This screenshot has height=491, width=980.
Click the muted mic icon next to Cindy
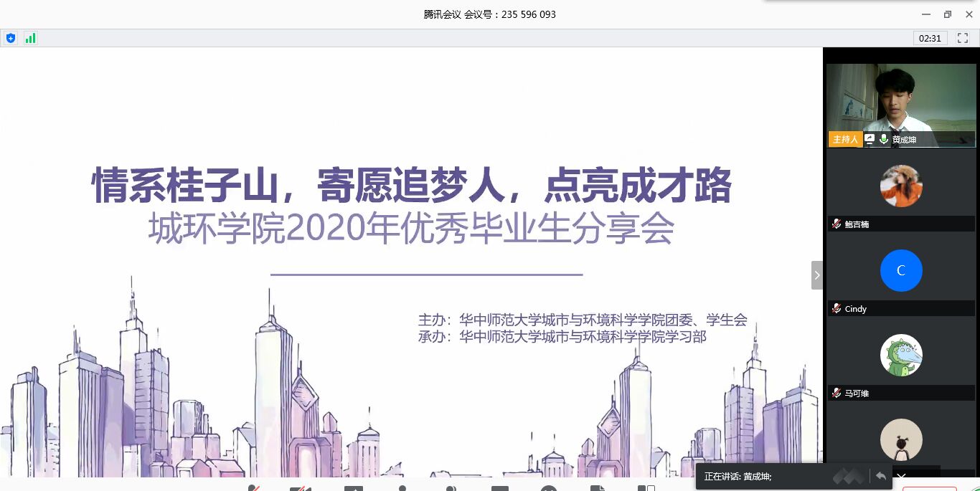(836, 309)
